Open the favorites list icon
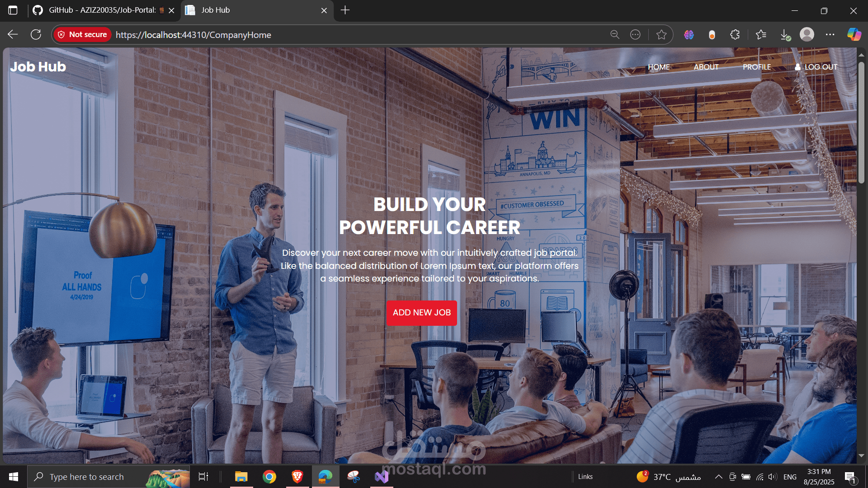 point(761,35)
